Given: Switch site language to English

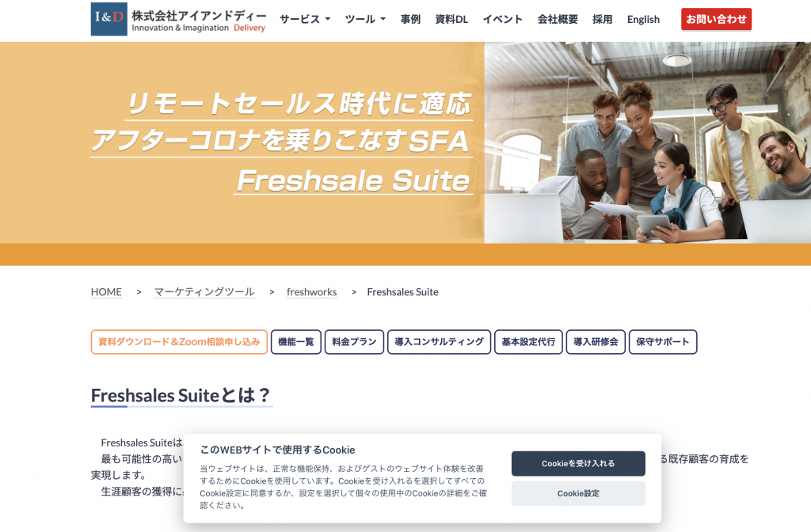Looking at the screenshot, I should coord(643,20).
